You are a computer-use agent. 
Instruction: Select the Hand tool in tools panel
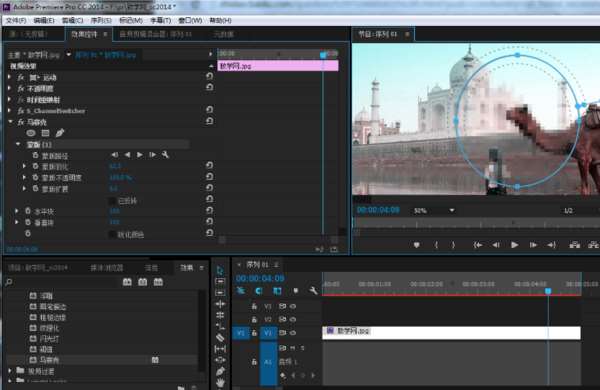tap(220, 382)
